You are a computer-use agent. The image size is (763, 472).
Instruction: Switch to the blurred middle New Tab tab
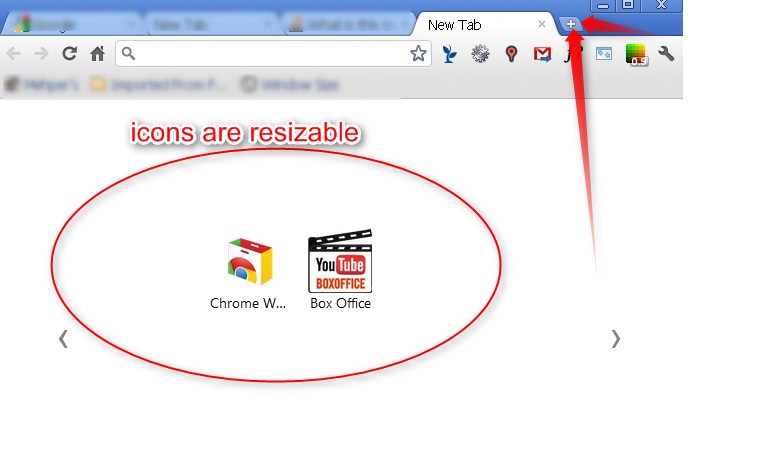[212, 24]
